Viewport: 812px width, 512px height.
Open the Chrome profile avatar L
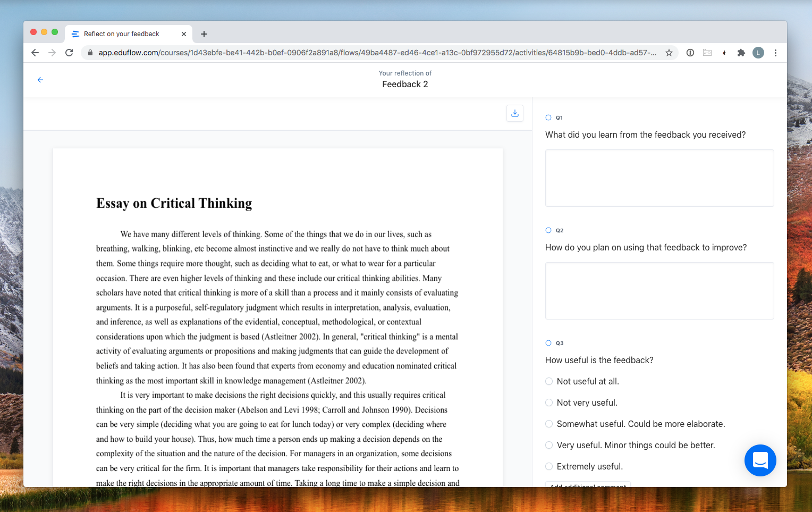tap(758, 53)
